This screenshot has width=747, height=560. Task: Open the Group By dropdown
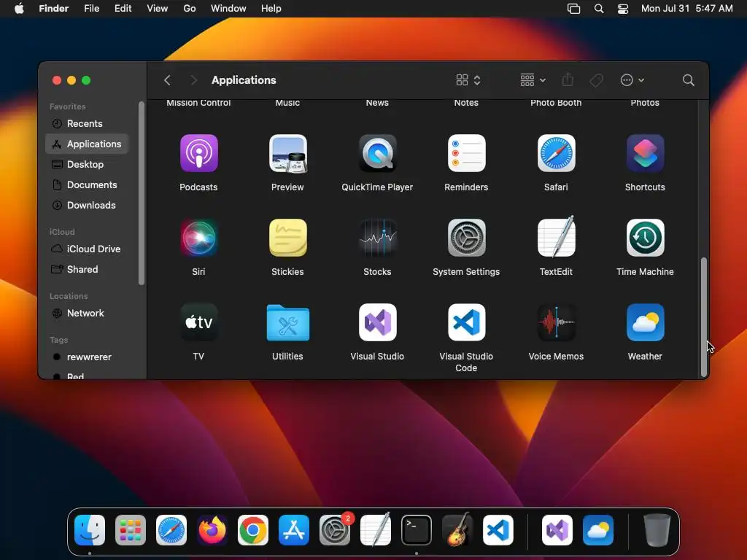coord(533,80)
